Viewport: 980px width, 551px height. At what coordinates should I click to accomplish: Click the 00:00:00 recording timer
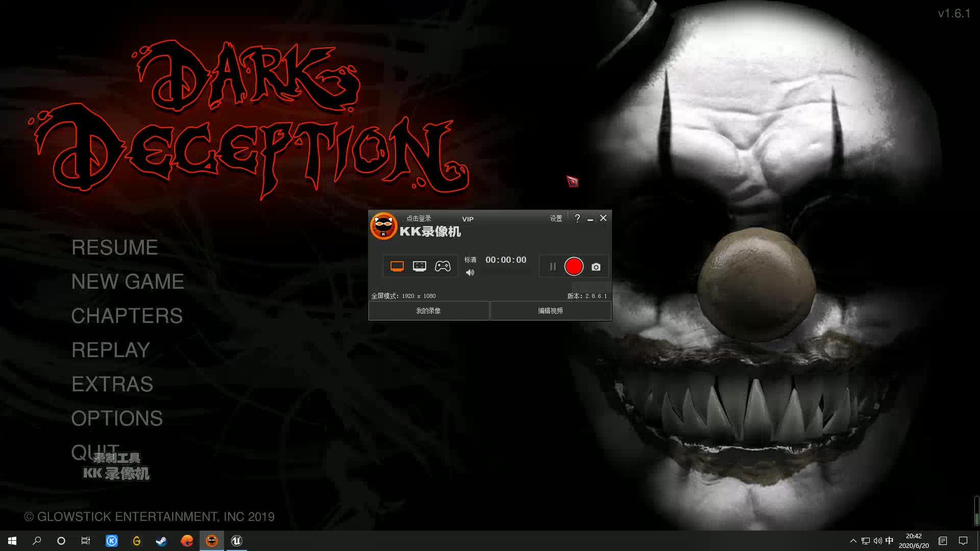506,260
